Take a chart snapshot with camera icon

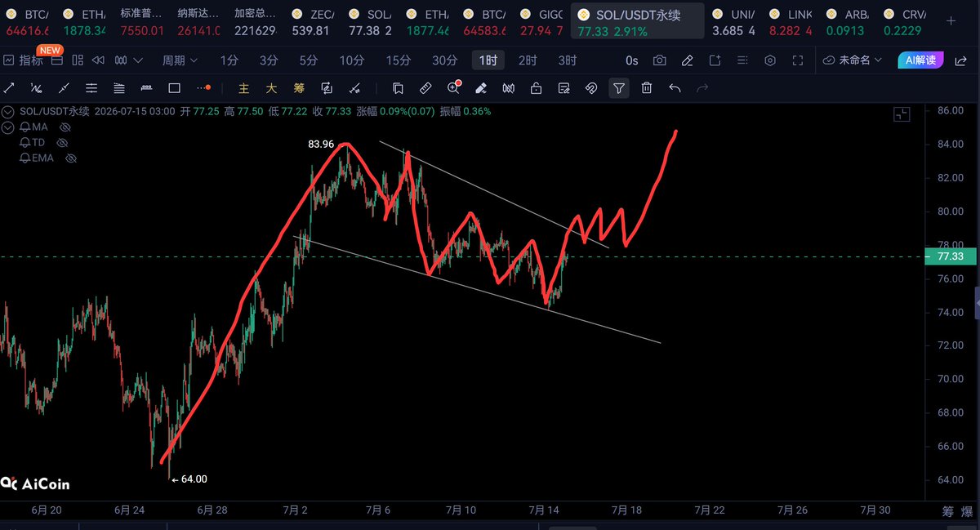pos(659,60)
